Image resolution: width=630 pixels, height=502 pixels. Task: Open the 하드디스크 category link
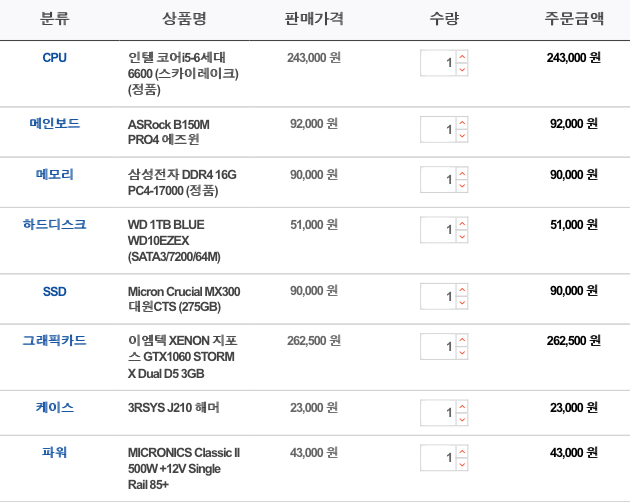(55, 224)
